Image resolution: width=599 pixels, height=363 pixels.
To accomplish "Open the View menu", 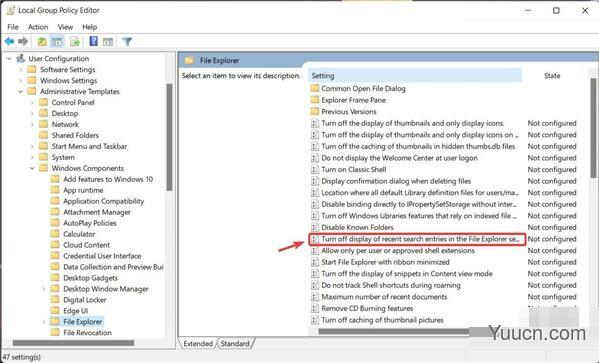I will coord(65,27).
